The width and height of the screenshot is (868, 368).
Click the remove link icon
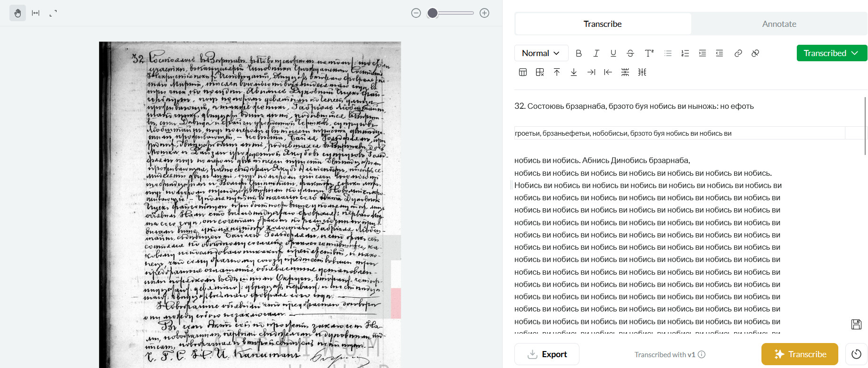pyautogui.click(x=755, y=53)
